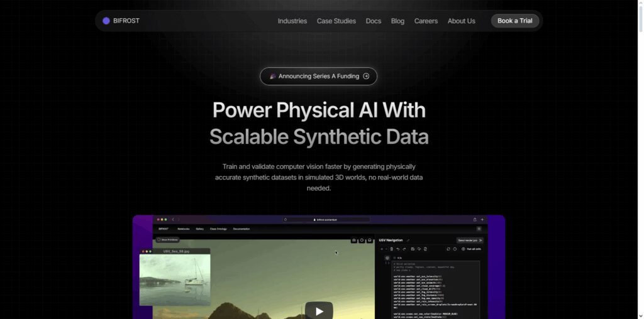Image resolution: width=644 pixels, height=319 pixels.
Task: Visit the Careers page
Action: (x=426, y=21)
